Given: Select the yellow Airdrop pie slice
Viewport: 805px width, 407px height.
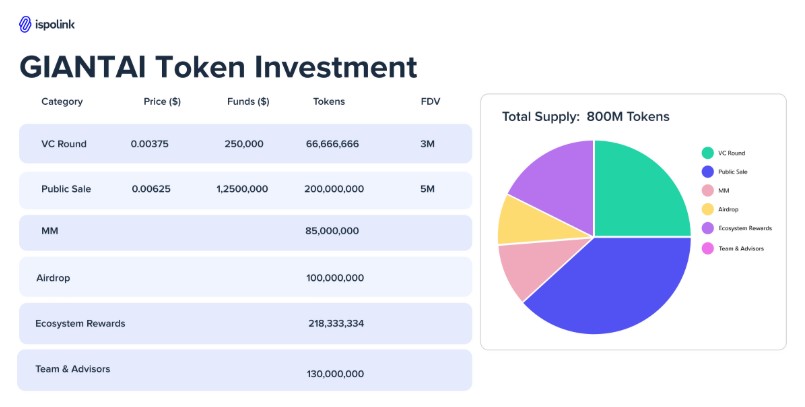Looking at the screenshot, I should pyautogui.click(x=522, y=220).
